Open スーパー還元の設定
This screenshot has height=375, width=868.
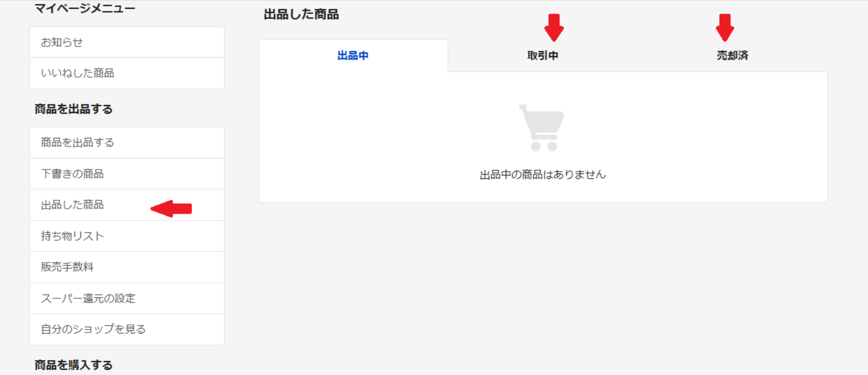[127, 298]
